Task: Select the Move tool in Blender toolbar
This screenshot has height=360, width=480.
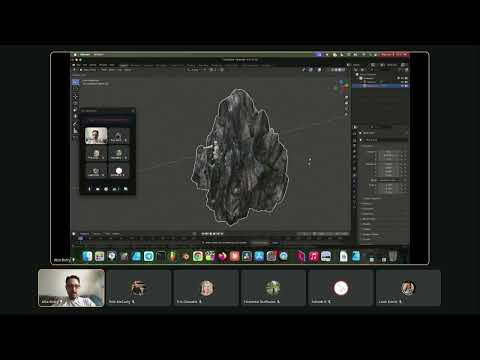Action: click(x=76, y=97)
